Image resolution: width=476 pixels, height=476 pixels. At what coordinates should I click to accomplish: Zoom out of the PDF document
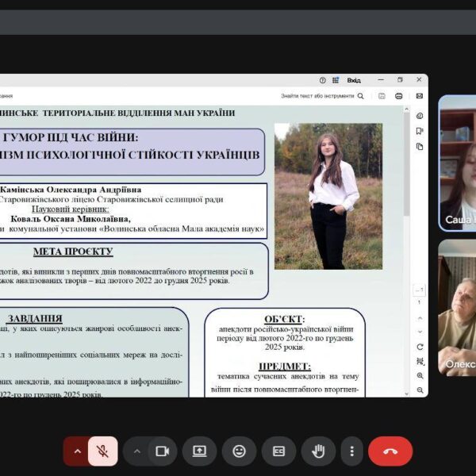point(420,390)
